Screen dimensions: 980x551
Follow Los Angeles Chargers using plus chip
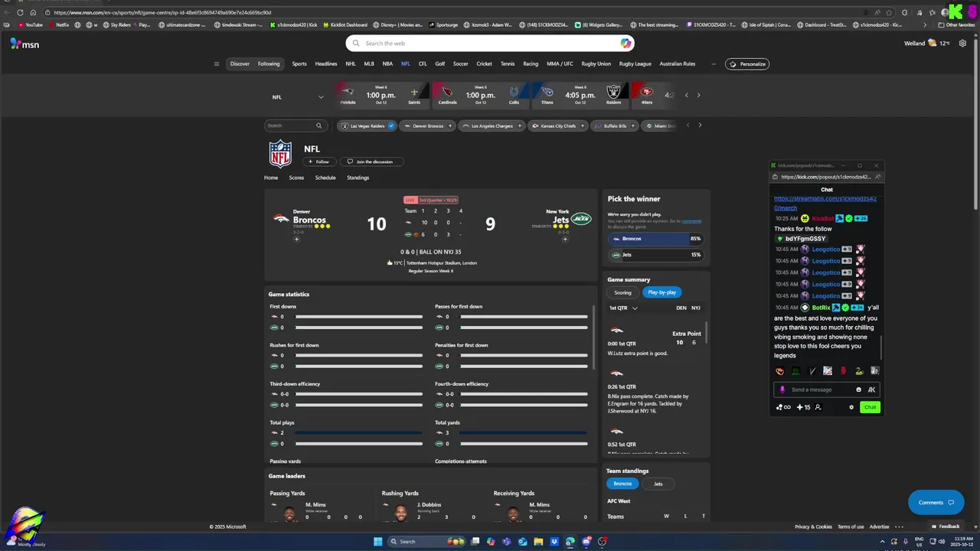coord(520,126)
